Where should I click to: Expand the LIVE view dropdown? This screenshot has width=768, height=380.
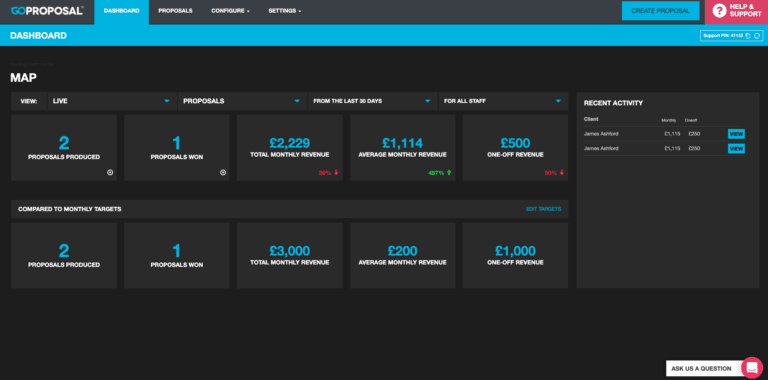pos(112,101)
